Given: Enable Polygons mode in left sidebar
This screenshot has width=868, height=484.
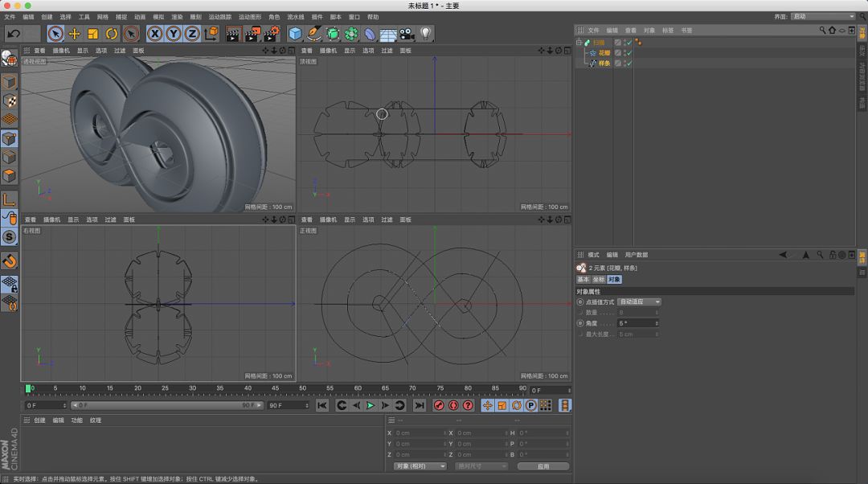Looking at the screenshot, I should (10, 175).
